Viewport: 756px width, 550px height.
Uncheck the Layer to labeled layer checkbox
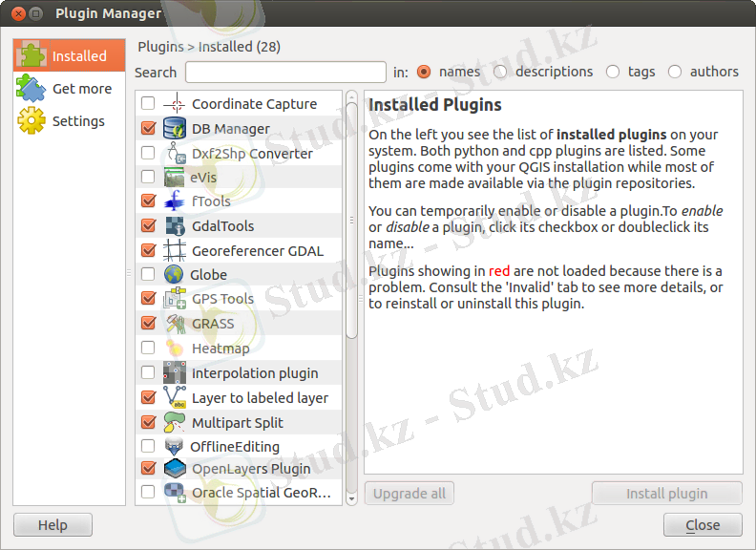coord(149,397)
